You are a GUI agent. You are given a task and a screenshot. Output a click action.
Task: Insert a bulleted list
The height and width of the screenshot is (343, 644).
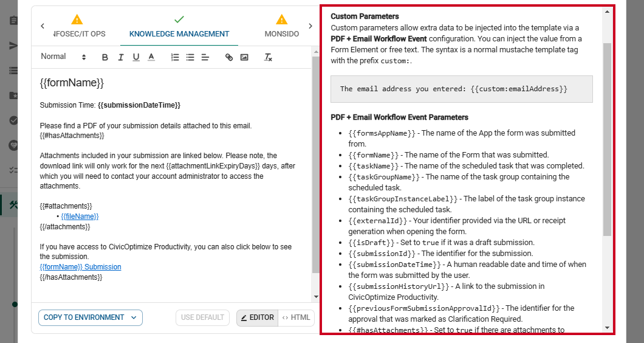(x=190, y=58)
